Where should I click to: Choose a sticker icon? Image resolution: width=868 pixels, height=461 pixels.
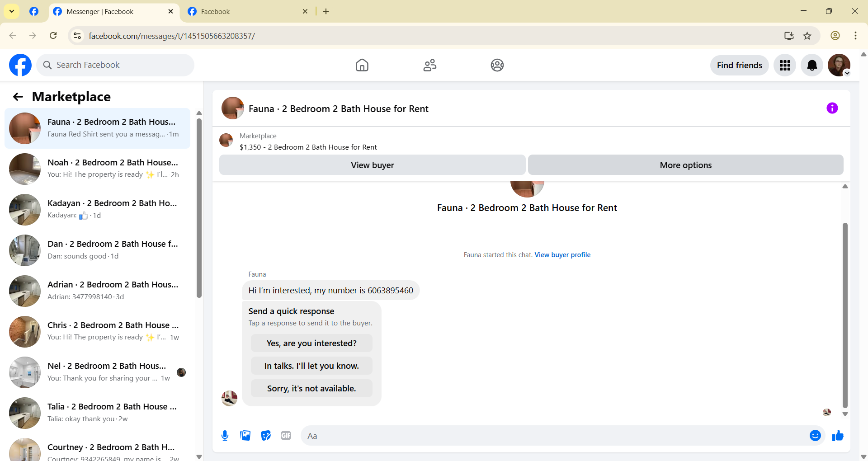[x=266, y=436]
